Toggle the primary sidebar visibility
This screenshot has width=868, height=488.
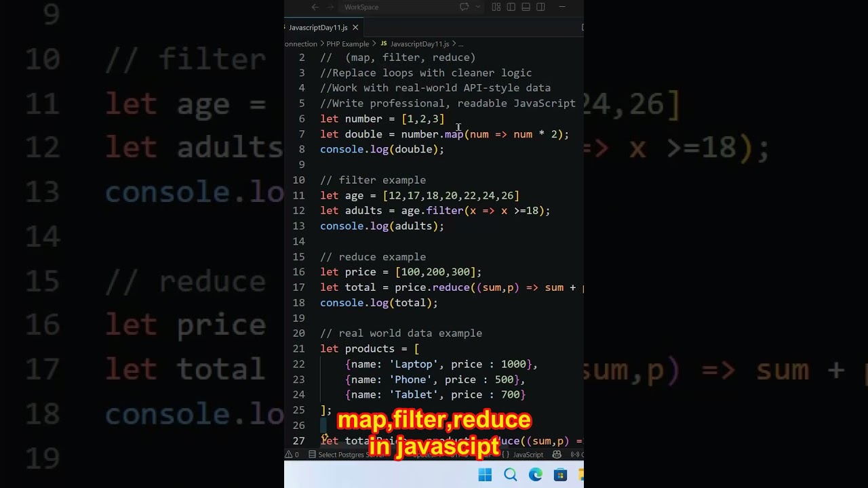[x=511, y=7]
